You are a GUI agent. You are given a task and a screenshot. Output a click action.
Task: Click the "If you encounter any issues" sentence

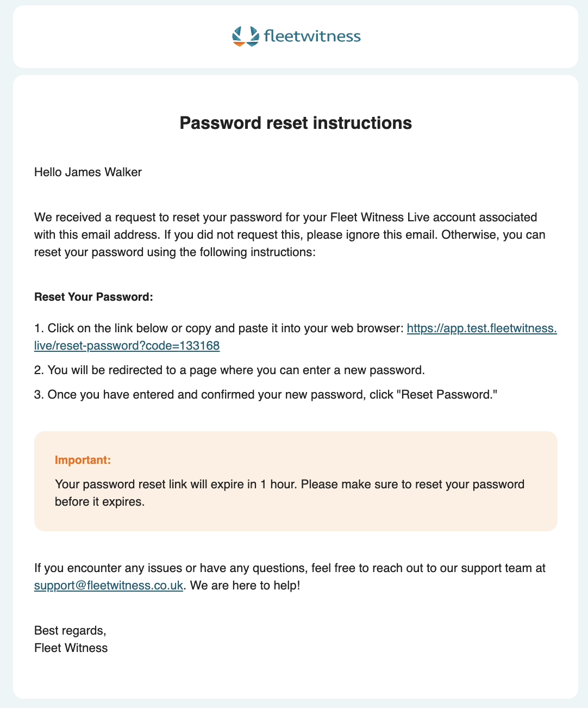click(x=290, y=568)
